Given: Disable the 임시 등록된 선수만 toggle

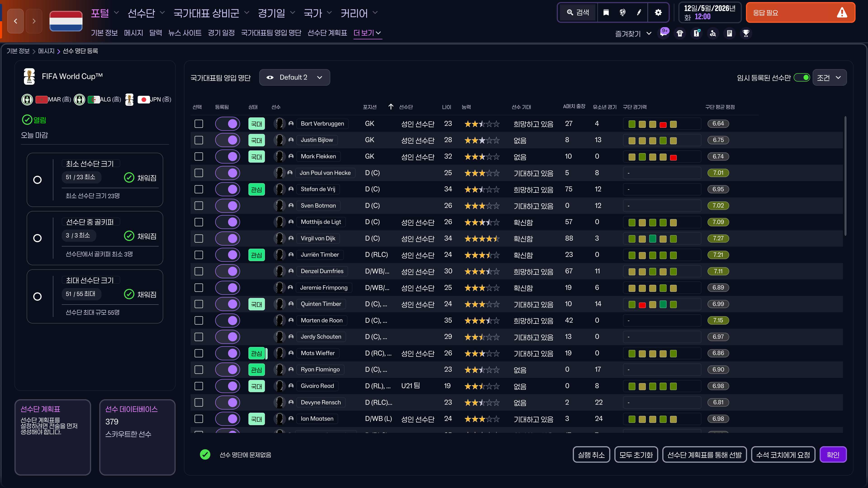Looking at the screenshot, I should pos(802,77).
